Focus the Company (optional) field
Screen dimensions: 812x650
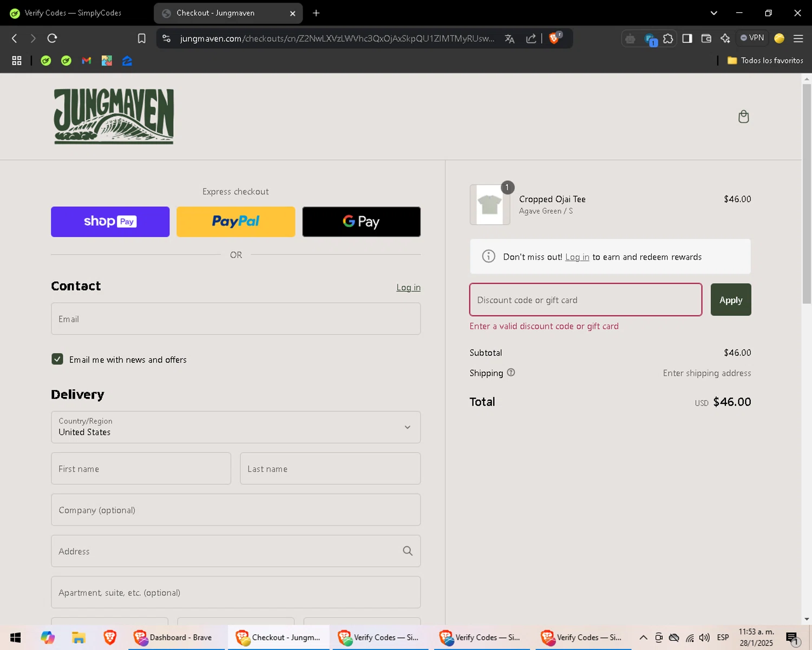click(236, 510)
